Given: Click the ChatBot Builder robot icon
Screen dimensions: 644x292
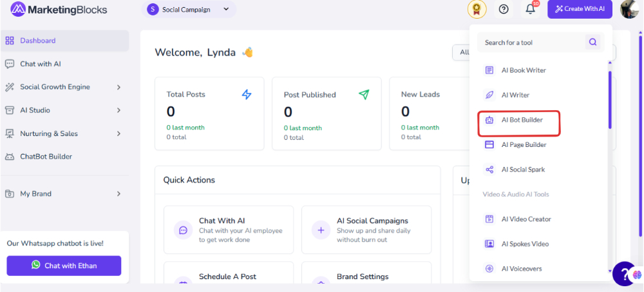Looking at the screenshot, I should pos(10,157).
